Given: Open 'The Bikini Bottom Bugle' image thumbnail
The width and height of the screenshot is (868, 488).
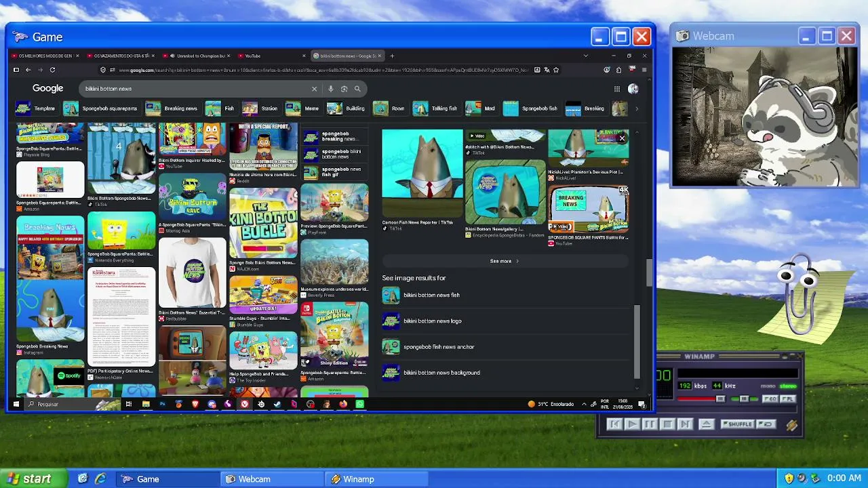Looking at the screenshot, I should click(x=263, y=224).
